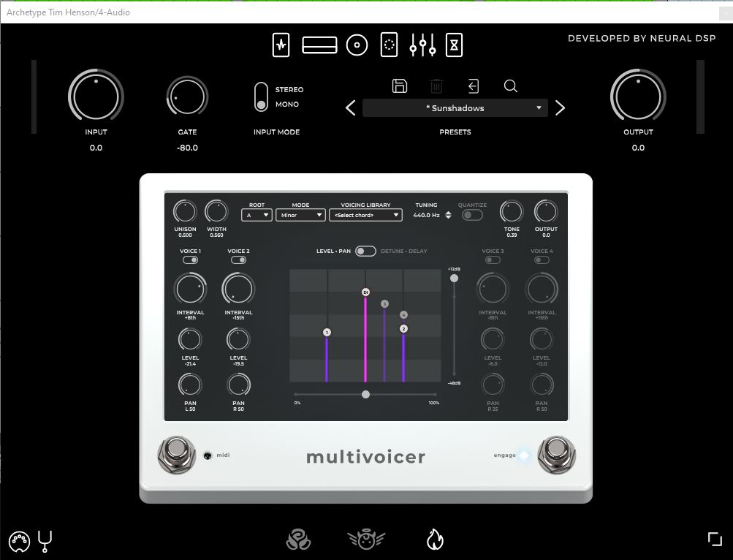Click Voice 1 Interval knob
Screen dimensions: 733x560
pos(190,289)
